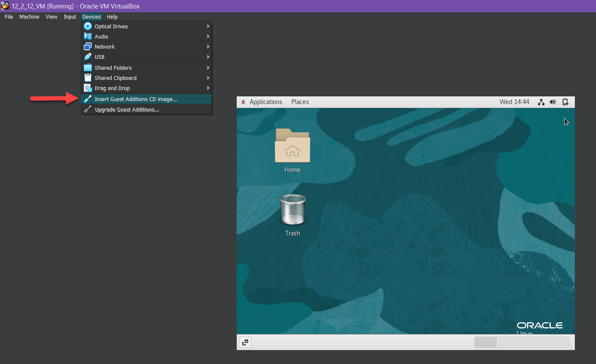Screen dimensions: 596x364
Task: Open the Home folder on desktop
Action: point(293,147)
